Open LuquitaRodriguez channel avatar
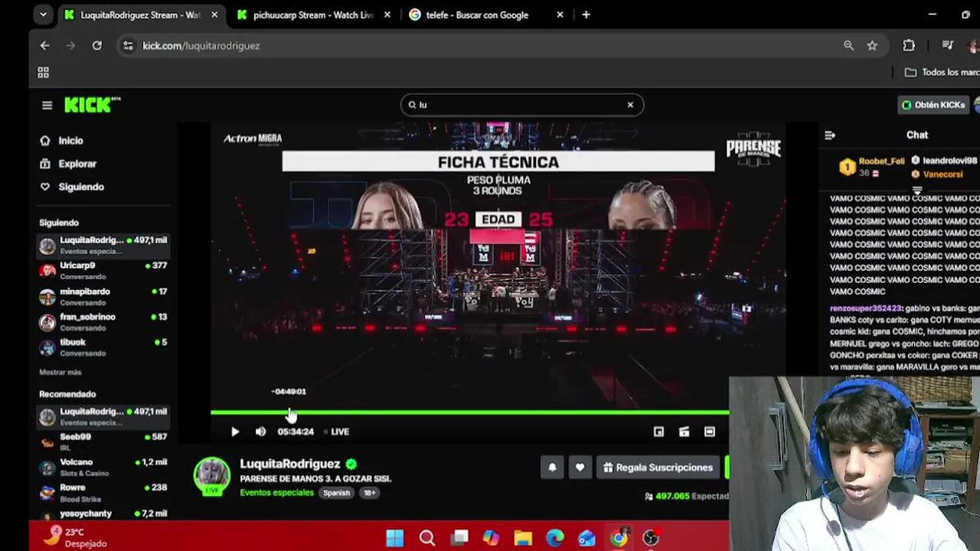Viewport: 980px width, 551px height. pos(211,476)
